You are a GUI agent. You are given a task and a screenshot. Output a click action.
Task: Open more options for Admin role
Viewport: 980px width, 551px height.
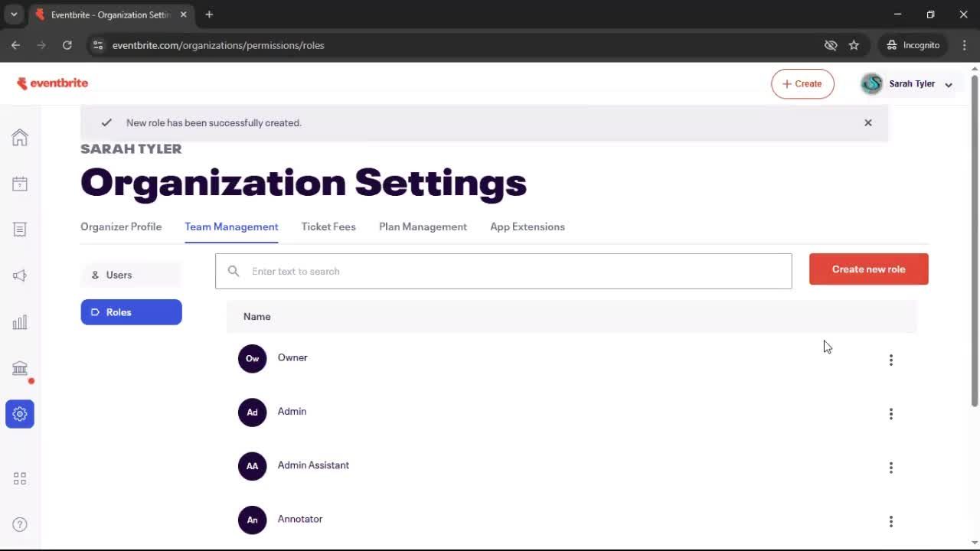coord(890,413)
